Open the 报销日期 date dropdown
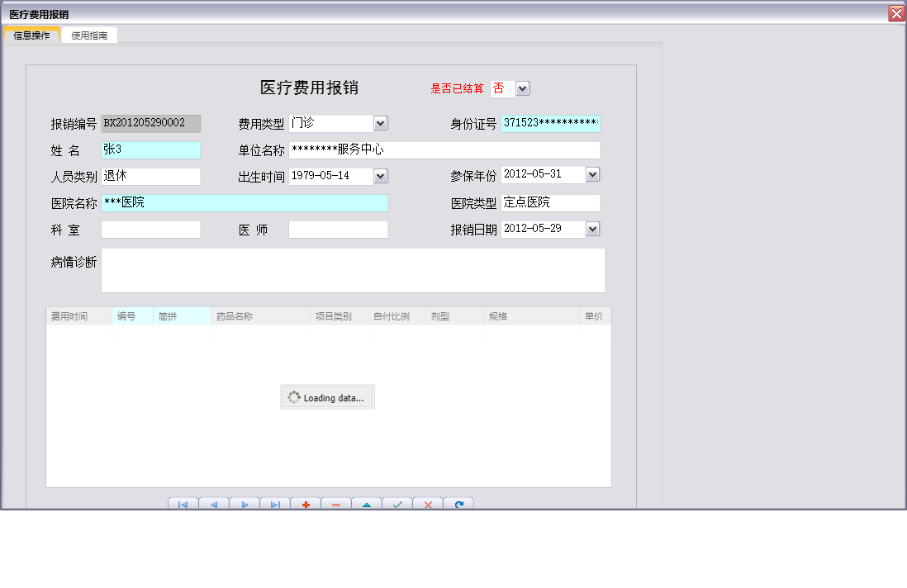Image resolution: width=907 pixels, height=588 pixels. coord(591,229)
